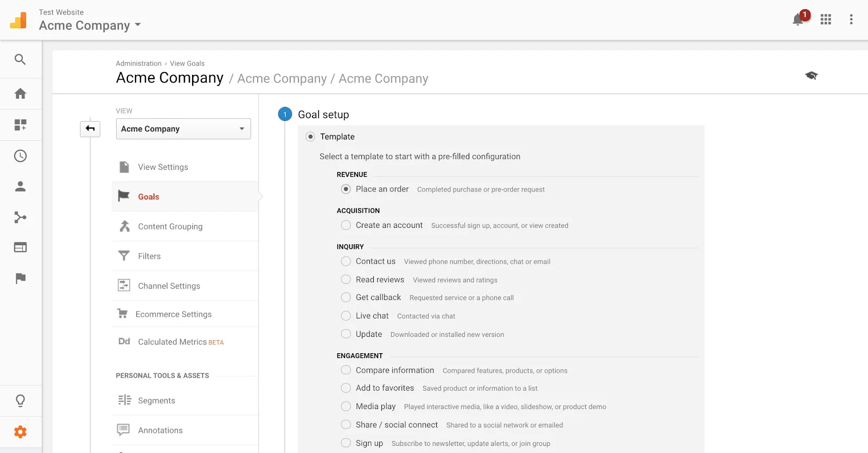Select the Update template

[x=346, y=334]
